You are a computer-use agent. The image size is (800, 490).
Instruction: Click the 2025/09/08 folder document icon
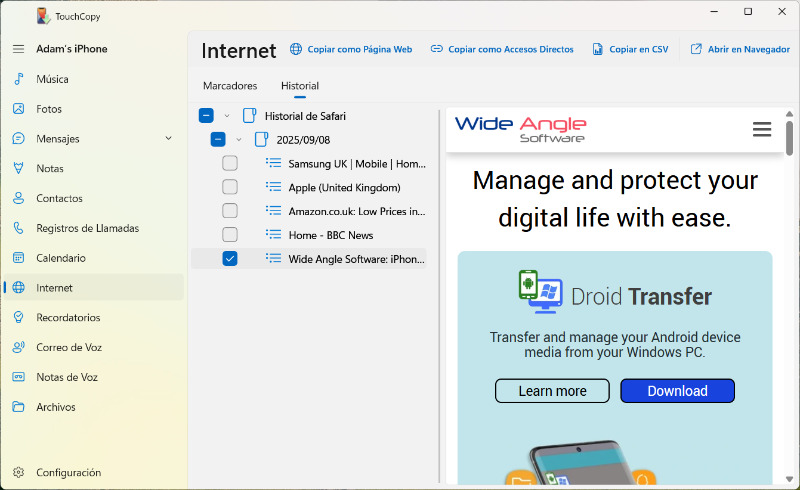point(261,139)
